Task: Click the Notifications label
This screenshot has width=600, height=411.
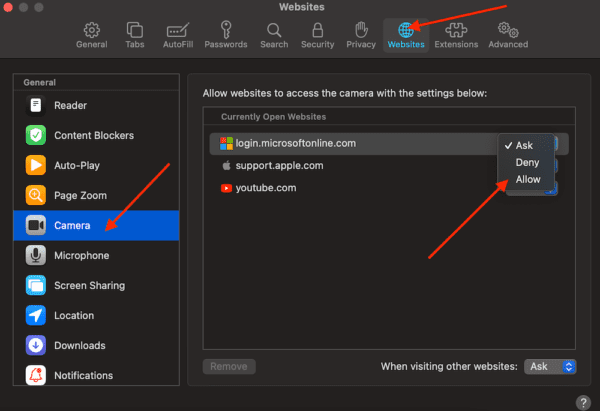Action: tap(83, 375)
